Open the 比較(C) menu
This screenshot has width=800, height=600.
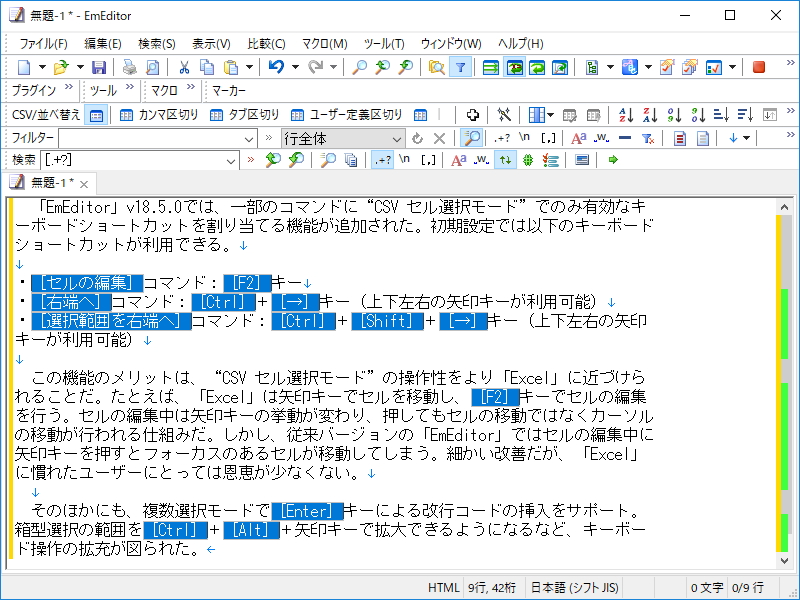pyautogui.click(x=266, y=44)
